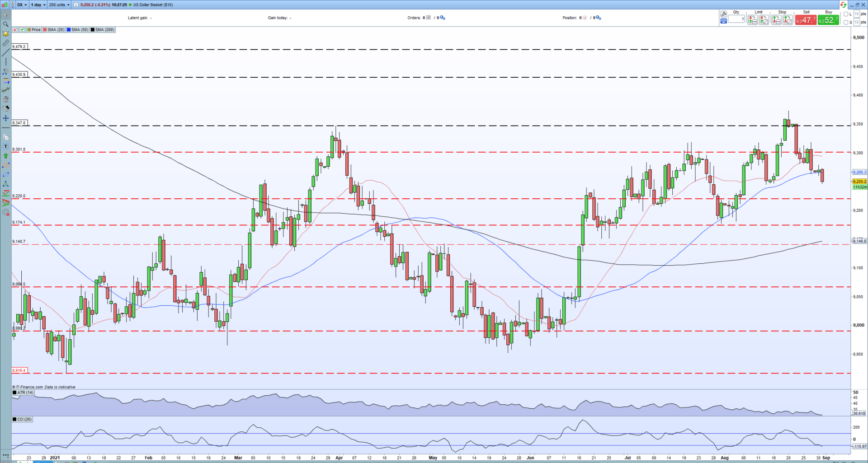Viewport: 868px width, 463px height.
Task: Select the trendline drawing tool
Action: pyautogui.click(x=5, y=53)
